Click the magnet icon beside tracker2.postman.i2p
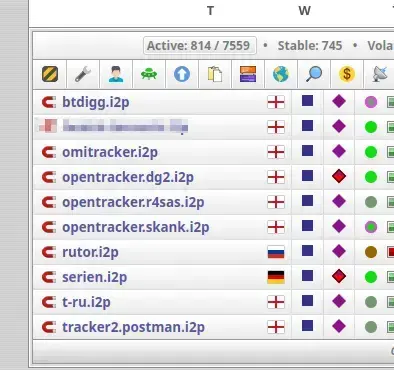The width and height of the screenshot is (394, 370). (49, 327)
